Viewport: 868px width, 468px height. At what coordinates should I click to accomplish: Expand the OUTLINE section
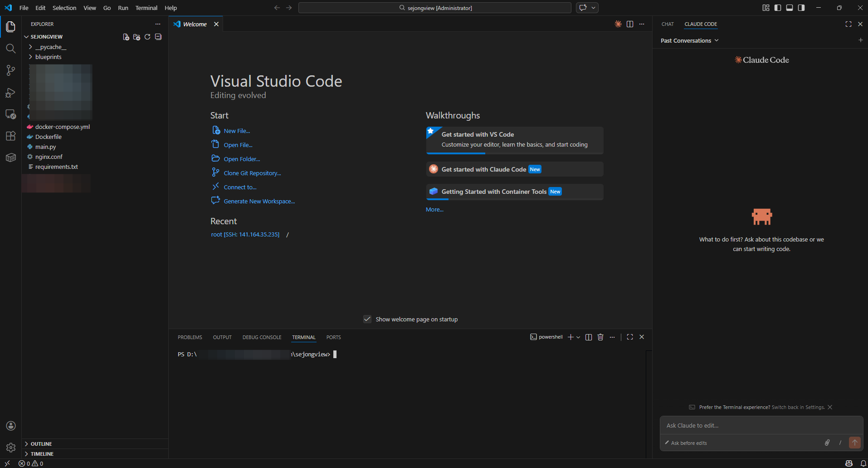41,444
